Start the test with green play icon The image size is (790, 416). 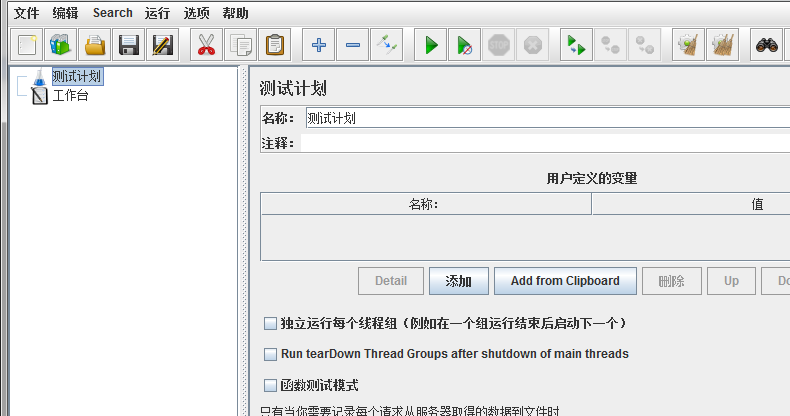coord(430,45)
